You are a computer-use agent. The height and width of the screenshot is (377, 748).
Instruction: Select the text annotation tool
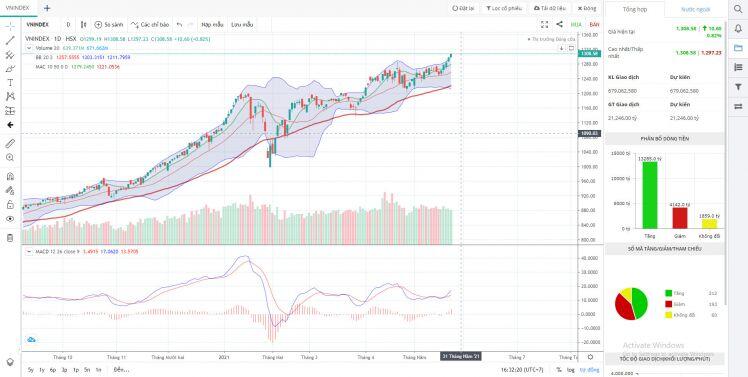[10, 83]
